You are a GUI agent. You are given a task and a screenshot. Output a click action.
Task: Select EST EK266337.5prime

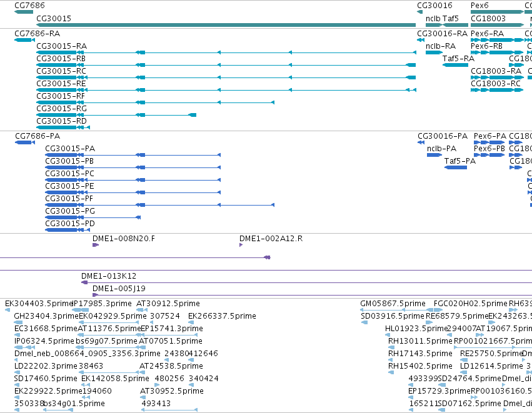pos(222,316)
